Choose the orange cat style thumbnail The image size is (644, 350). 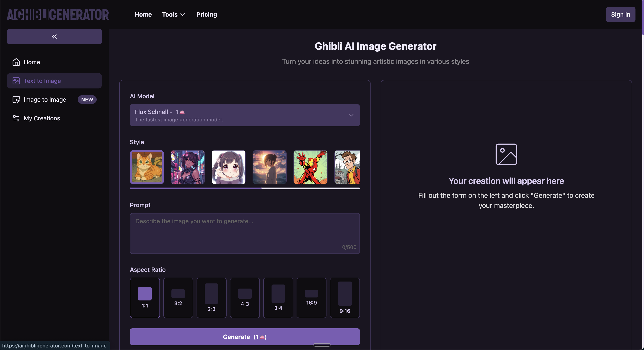click(x=147, y=167)
